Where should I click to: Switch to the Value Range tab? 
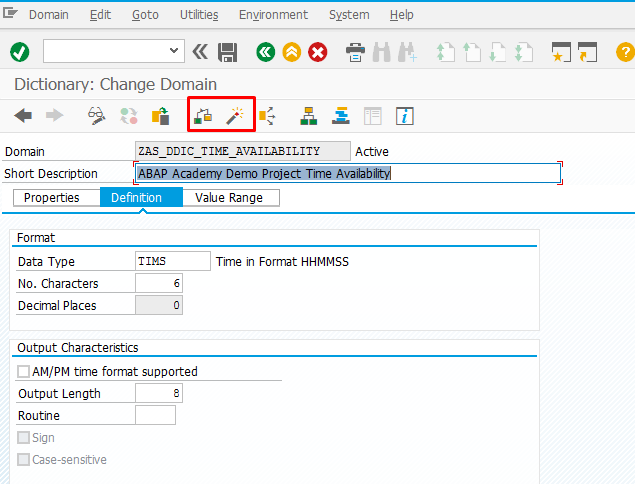(x=231, y=198)
